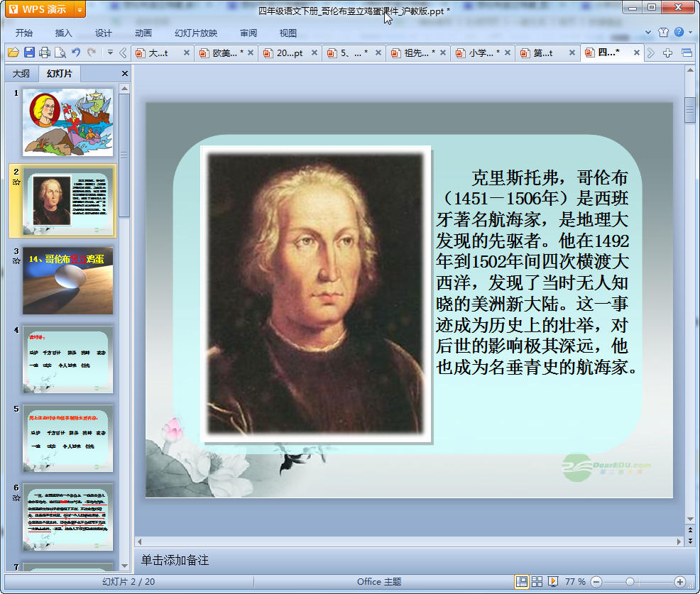Start slideshow from status bar icon
The height and width of the screenshot is (594, 700).
coord(552,581)
